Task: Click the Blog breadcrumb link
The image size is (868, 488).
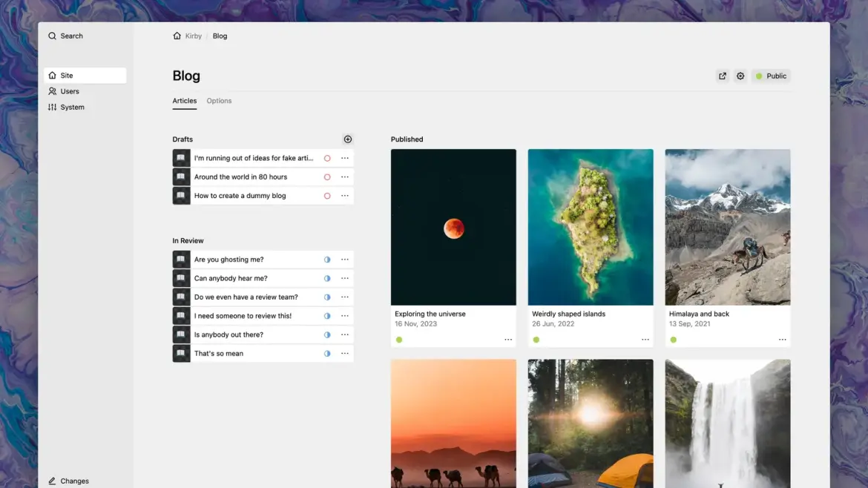Action: click(x=220, y=36)
